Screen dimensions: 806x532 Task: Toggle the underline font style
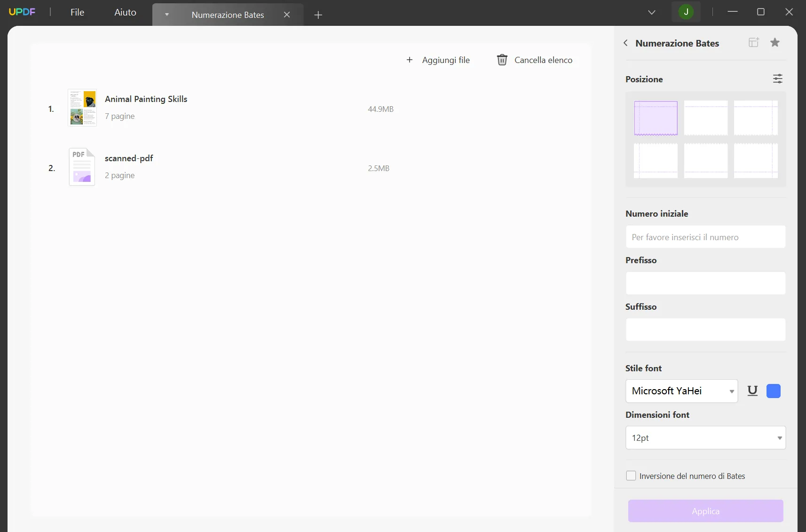point(752,391)
